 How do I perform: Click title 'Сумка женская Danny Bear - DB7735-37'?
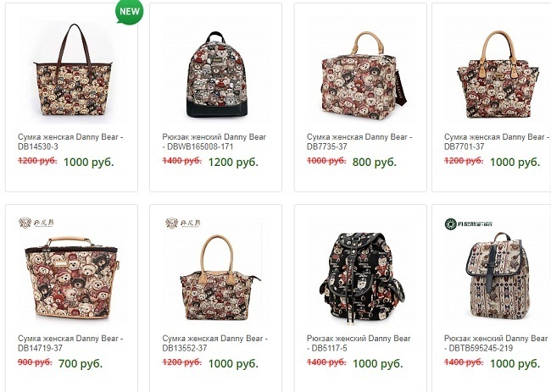[359, 141]
